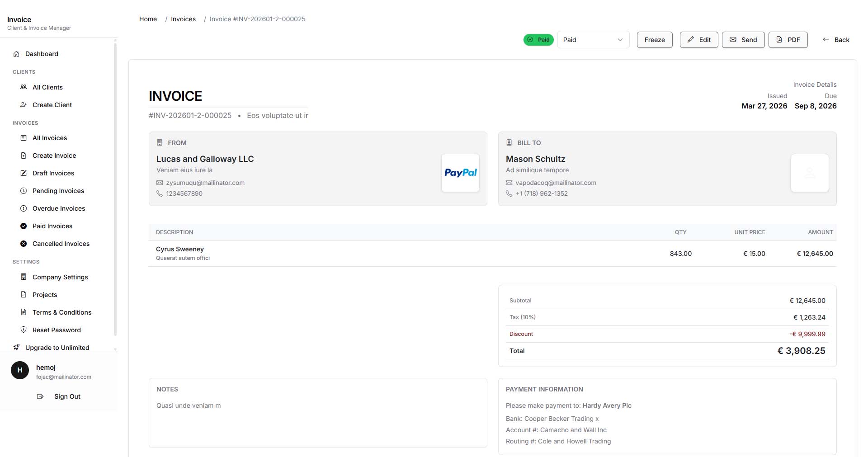Click the Cancelled Invoices cross icon
868x457 pixels.
click(24, 244)
